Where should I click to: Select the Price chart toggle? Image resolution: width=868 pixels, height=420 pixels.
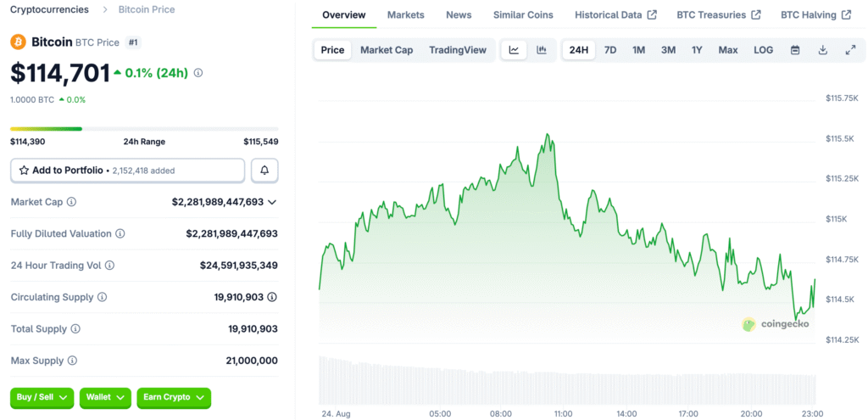click(332, 50)
